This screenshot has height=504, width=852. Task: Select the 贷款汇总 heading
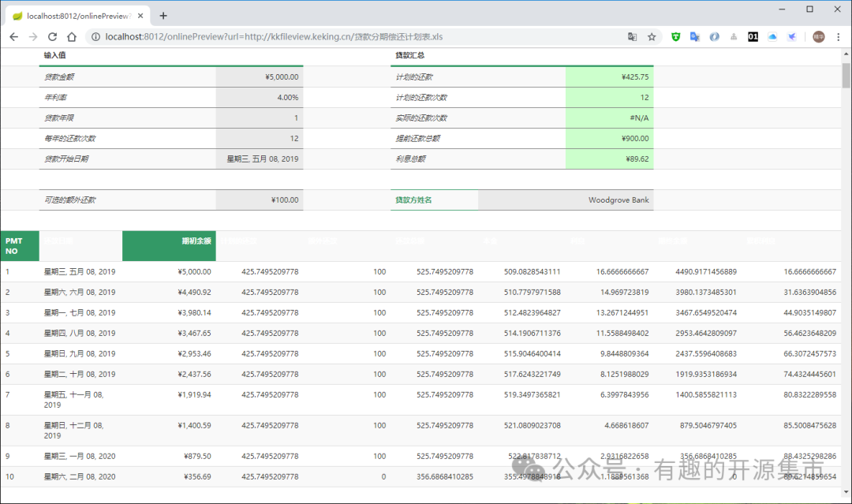[409, 55]
